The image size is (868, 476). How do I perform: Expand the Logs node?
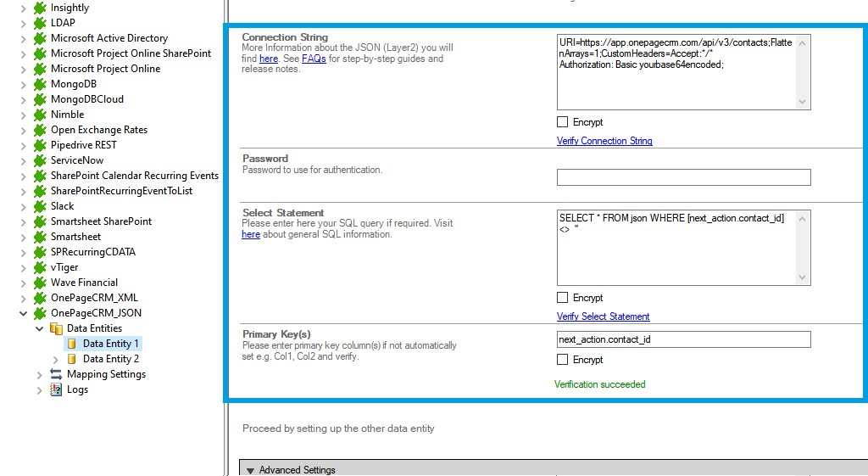pyautogui.click(x=39, y=389)
